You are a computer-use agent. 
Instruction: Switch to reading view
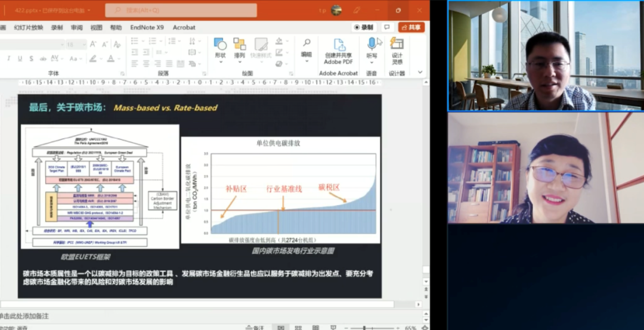315,328
